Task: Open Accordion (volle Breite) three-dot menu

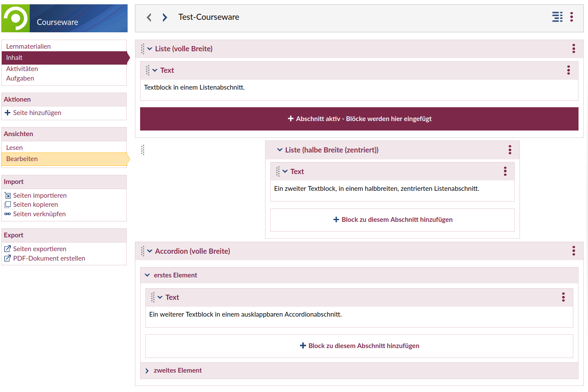Action: click(574, 251)
